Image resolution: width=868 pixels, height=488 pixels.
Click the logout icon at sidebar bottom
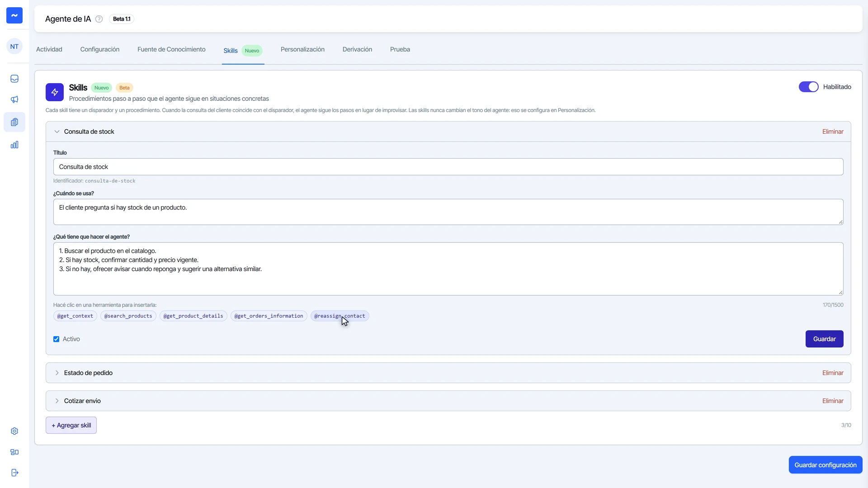tap(14, 473)
